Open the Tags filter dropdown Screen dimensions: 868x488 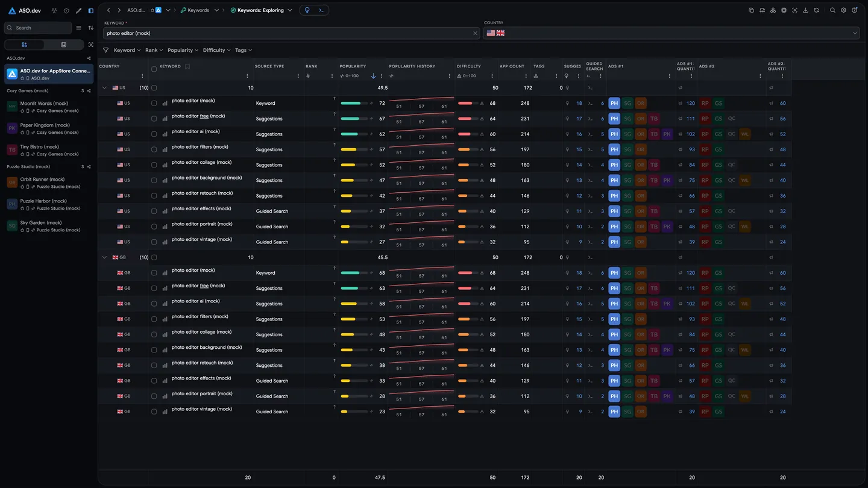pyautogui.click(x=244, y=50)
